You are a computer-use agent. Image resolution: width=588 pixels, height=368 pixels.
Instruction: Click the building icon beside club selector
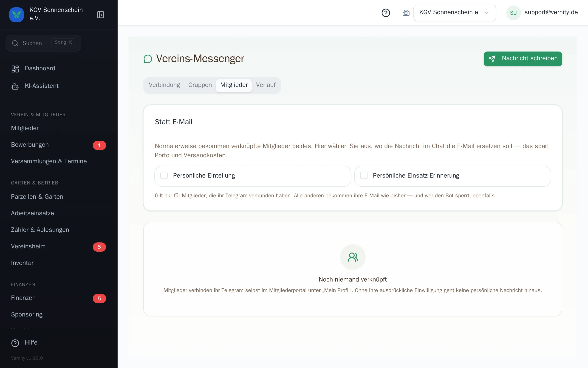click(406, 13)
